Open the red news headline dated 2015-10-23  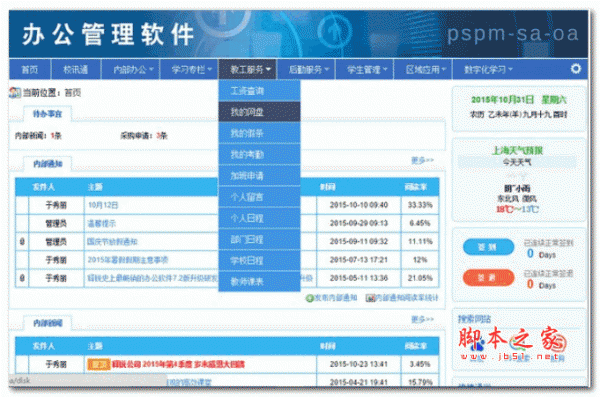pos(178,364)
